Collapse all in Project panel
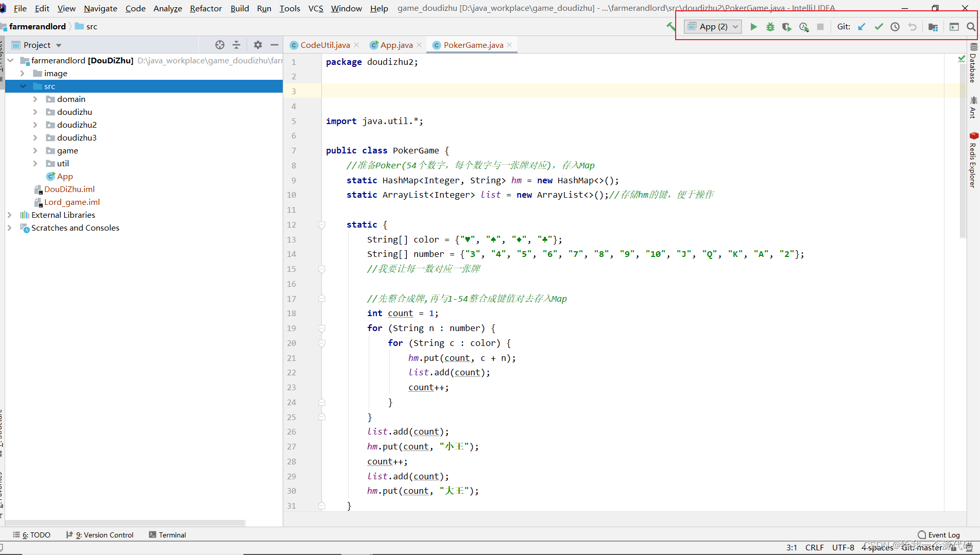The image size is (980, 555). pyautogui.click(x=236, y=45)
